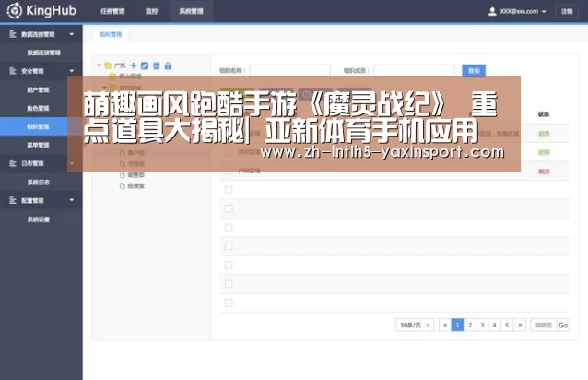Screen dimensions: 588x380
Task: Click the 广东 folder icon in the tree
Action: point(109,65)
